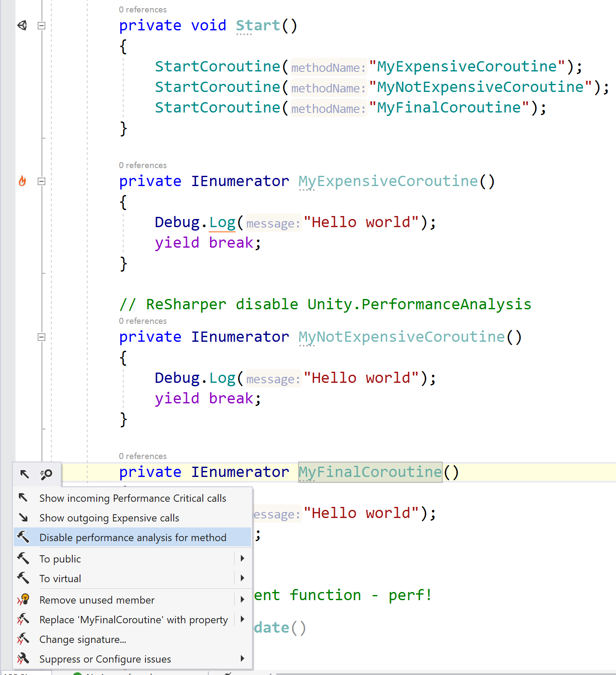Click the first StartCoroutine call

click(217, 66)
